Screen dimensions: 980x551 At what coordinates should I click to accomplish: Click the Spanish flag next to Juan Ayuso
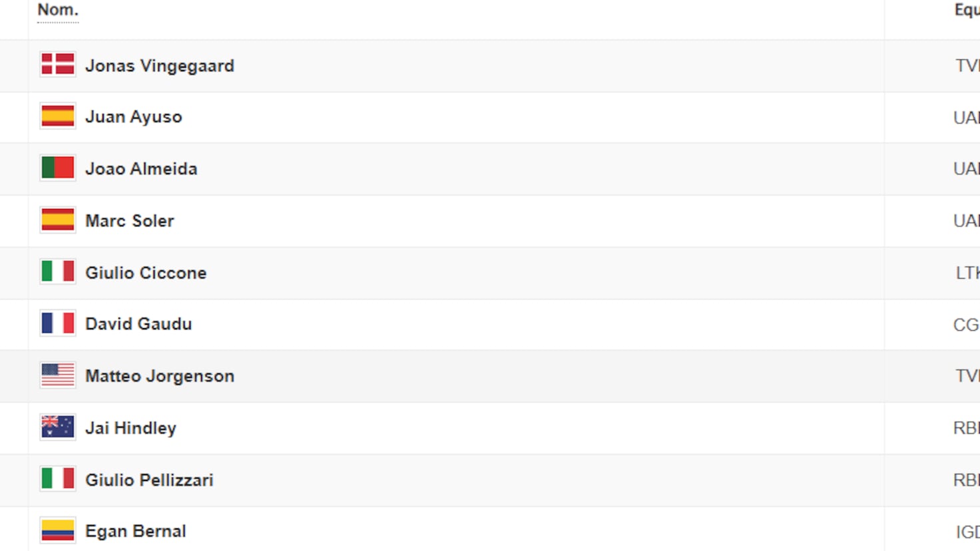point(57,116)
